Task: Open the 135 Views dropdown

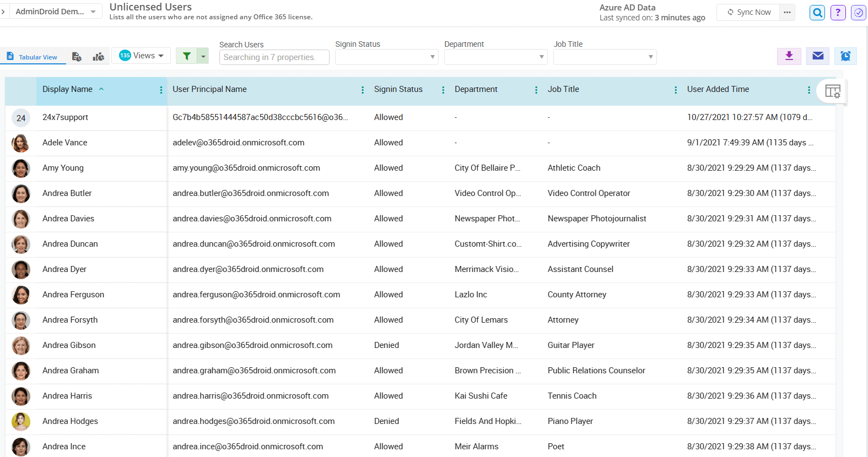Action: click(x=141, y=56)
